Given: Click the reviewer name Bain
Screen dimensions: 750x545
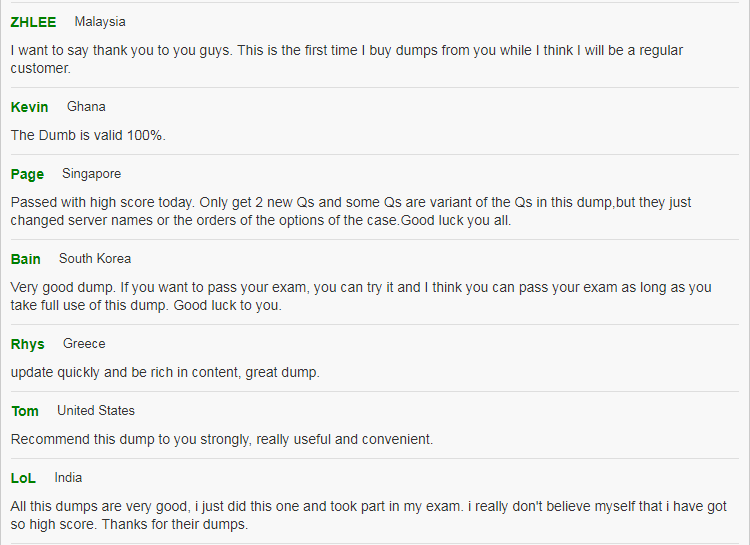Looking at the screenshot, I should 25,259.
